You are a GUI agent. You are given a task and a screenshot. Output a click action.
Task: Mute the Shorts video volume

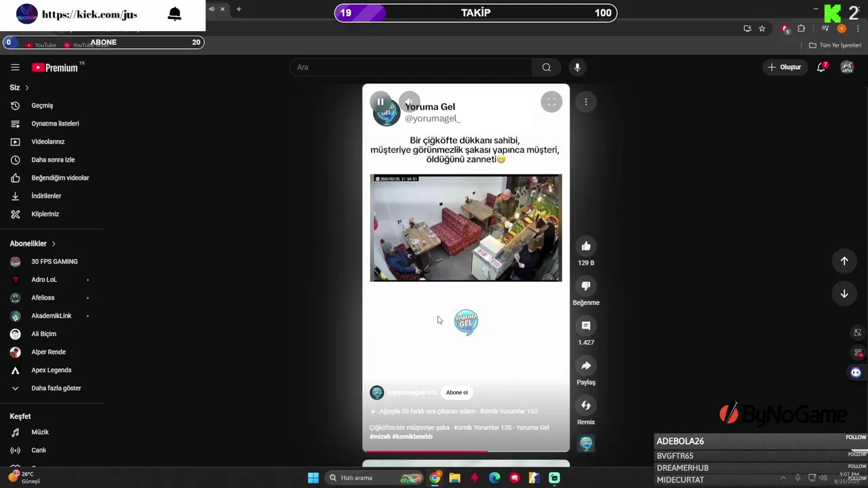[x=409, y=102]
